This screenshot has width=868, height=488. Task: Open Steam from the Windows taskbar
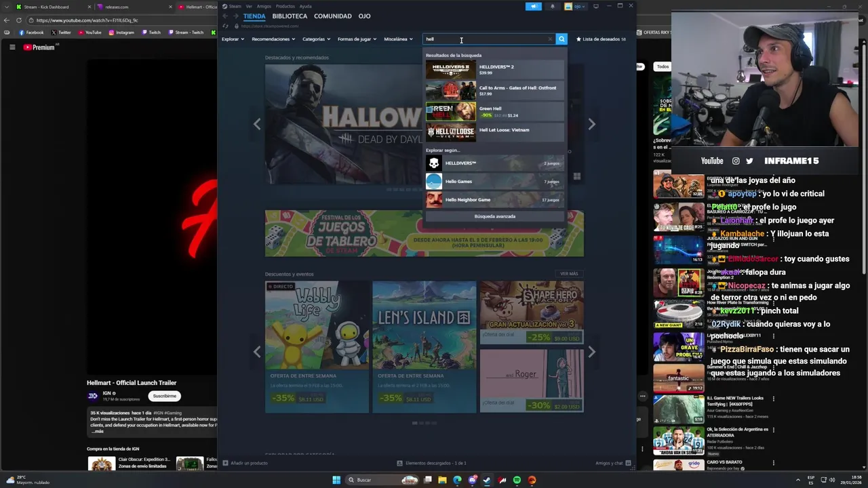pos(487,480)
